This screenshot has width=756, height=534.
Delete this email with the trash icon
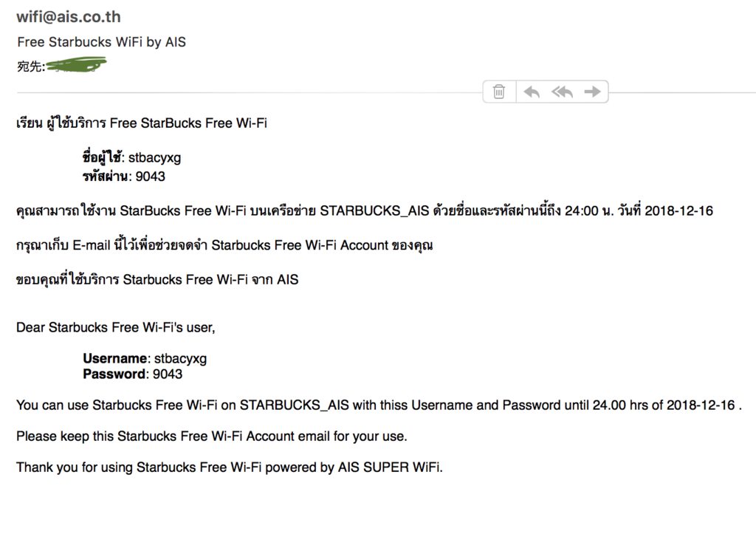(499, 92)
